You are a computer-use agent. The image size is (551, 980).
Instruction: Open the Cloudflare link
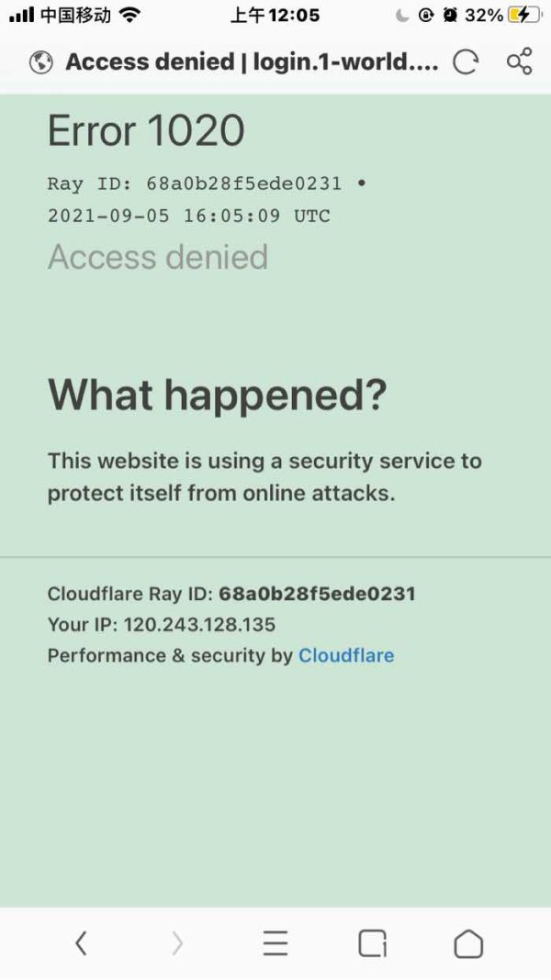click(x=346, y=655)
